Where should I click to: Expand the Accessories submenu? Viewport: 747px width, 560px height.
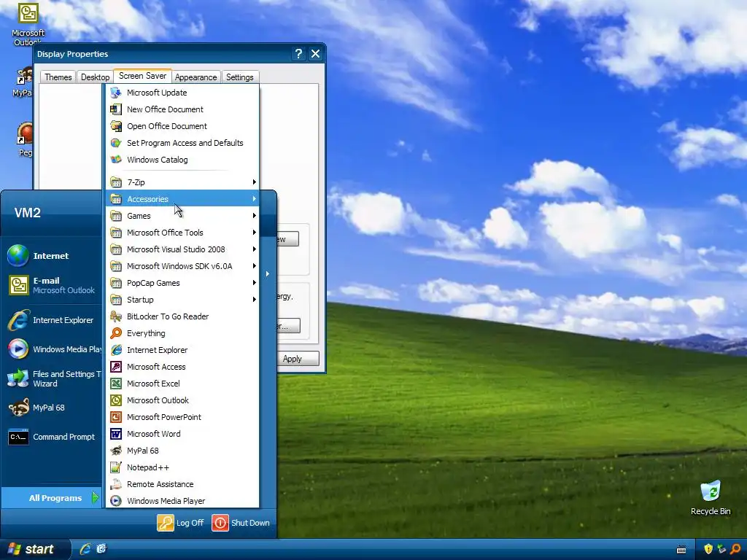coord(182,199)
